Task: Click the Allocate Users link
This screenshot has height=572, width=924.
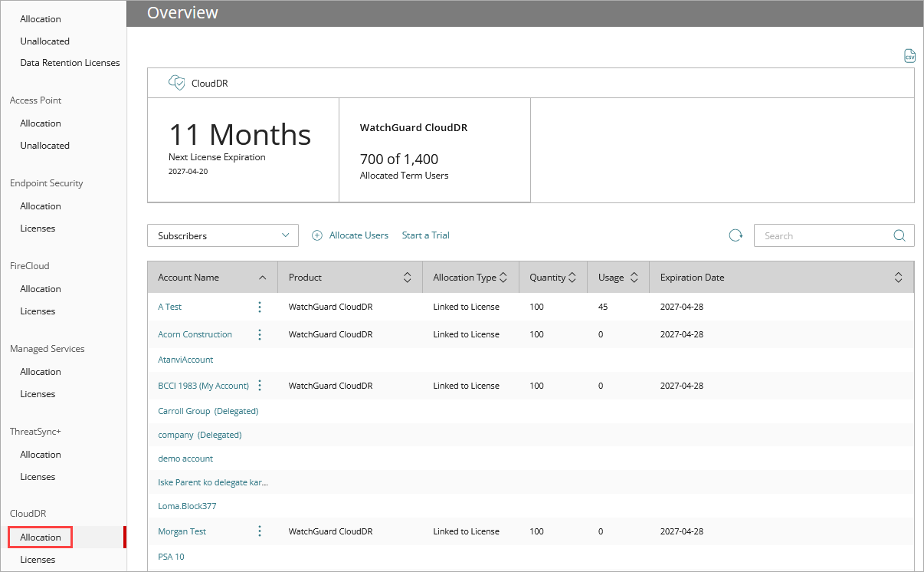Action: click(x=359, y=235)
